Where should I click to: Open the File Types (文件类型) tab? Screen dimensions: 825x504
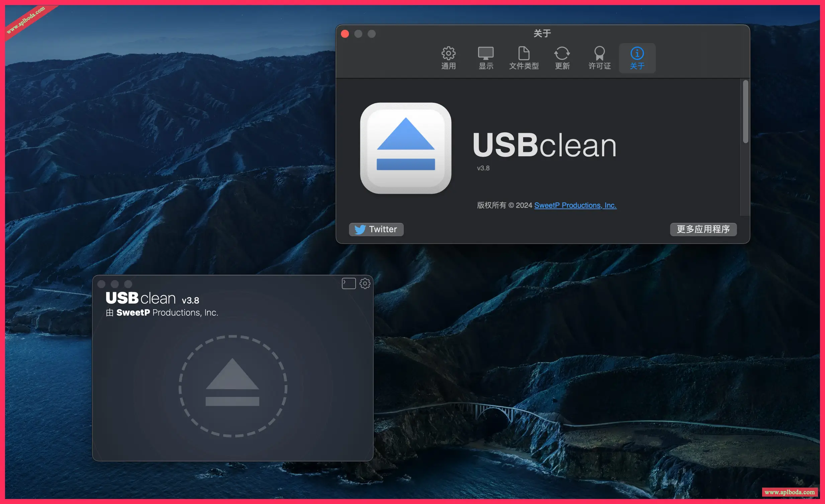pyautogui.click(x=524, y=58)
